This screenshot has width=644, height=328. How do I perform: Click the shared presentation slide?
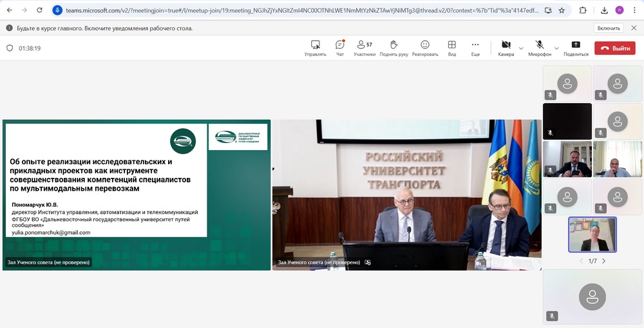[137, 195]
